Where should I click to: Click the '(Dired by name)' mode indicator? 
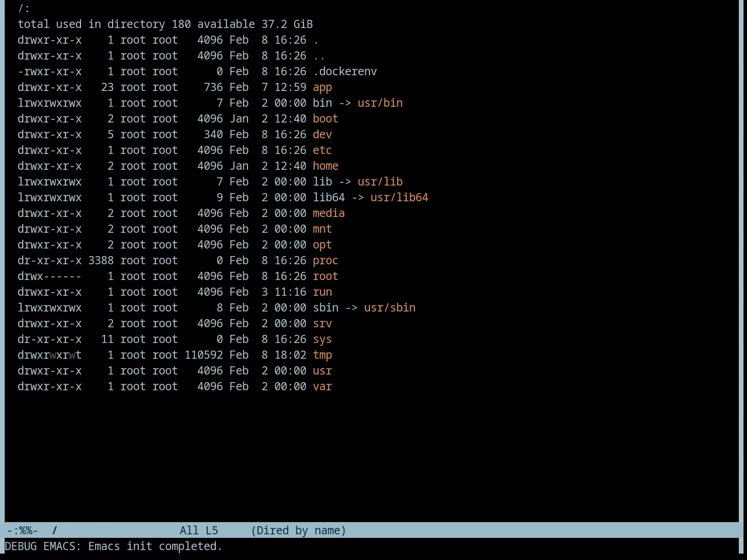(299, 531)
